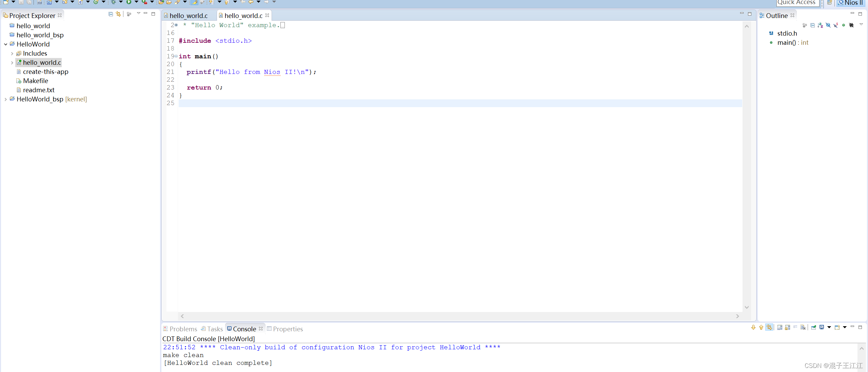Screen dimensions: 868x372
Task: Click editor horizontal scrollbar right arrow
Action: (x=737, y=316)
